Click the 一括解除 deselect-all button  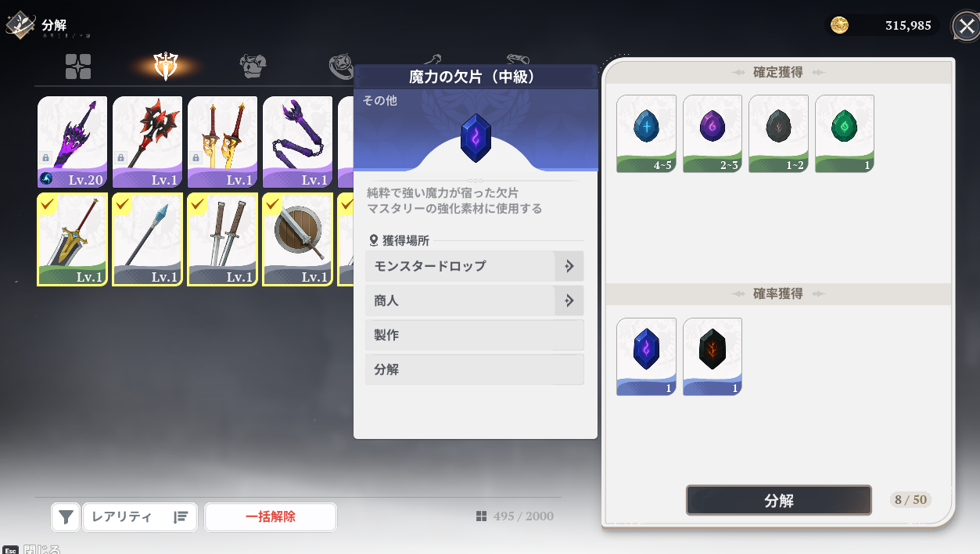click(x=271, y=517)
